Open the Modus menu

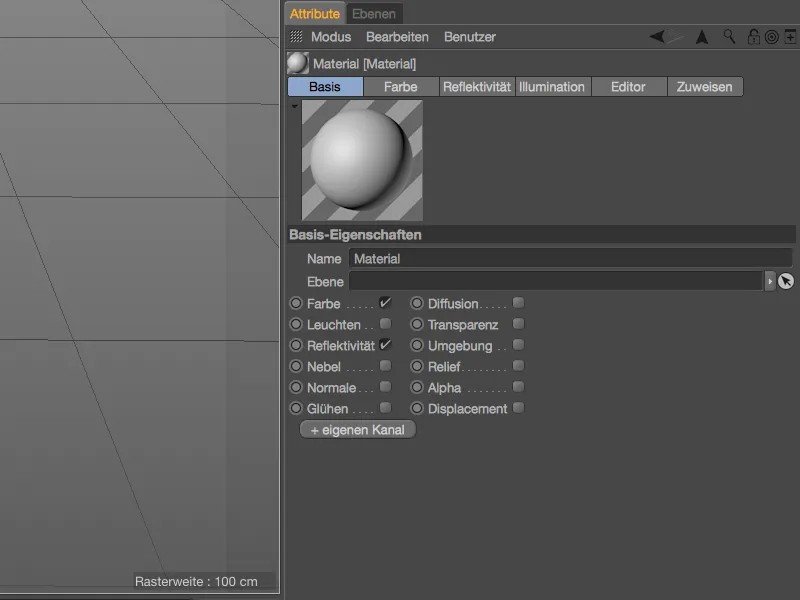click(331, 37)
